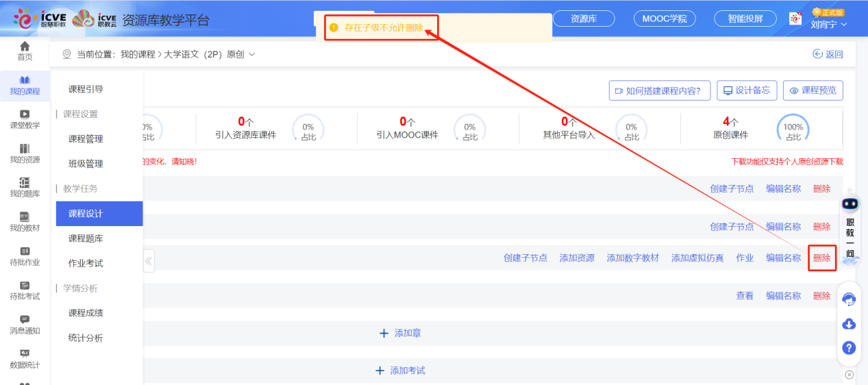Select 作业考试 in course menu
The image size is (868, 385).
[x=86, y=263]
